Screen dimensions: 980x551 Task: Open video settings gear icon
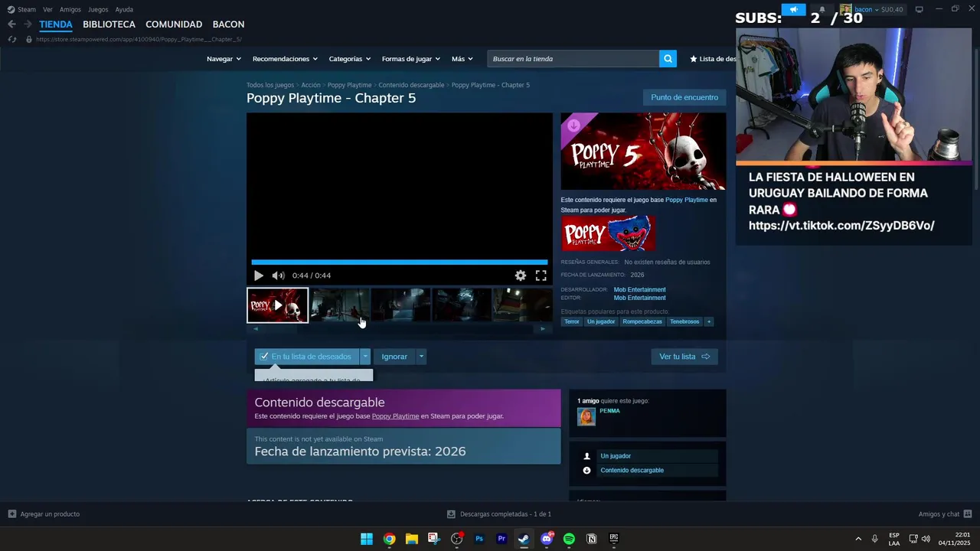coord(521,275)
